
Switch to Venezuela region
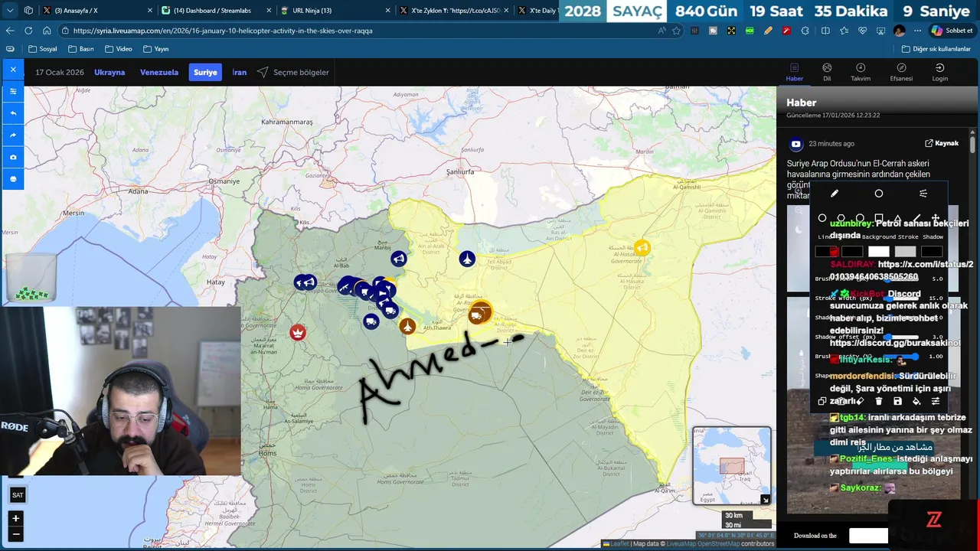159,73
